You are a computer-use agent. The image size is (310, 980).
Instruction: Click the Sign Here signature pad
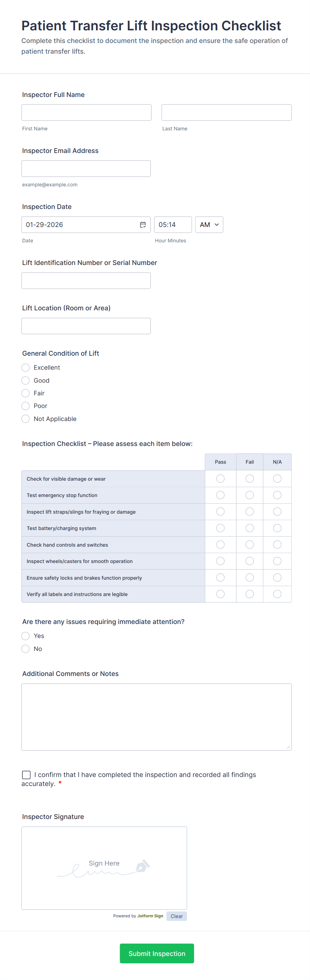104,868
